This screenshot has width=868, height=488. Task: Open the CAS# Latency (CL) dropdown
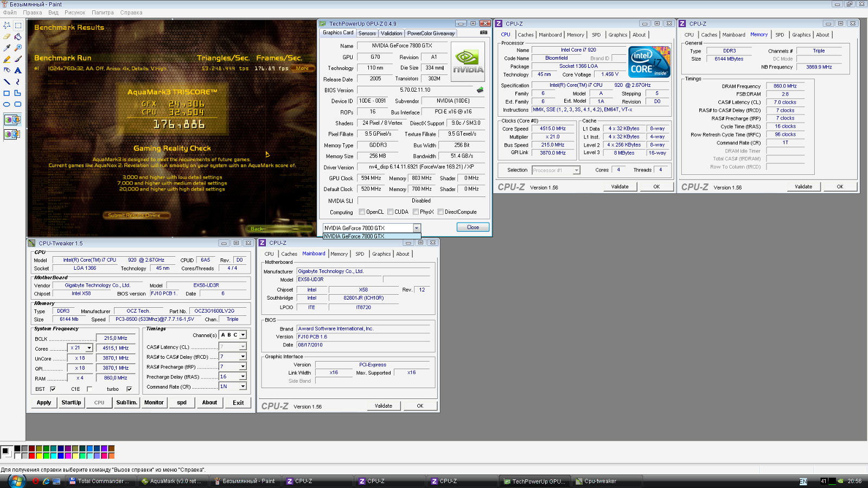pos(243,346)
